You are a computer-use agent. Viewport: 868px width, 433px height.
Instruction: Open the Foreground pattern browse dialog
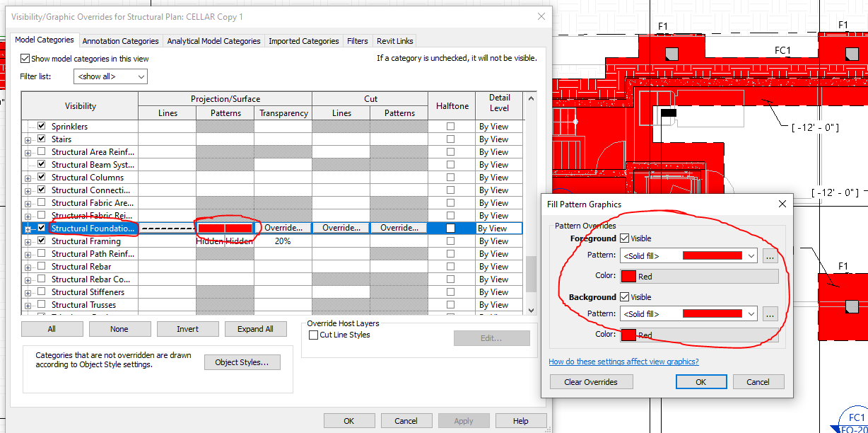(770, 256)
